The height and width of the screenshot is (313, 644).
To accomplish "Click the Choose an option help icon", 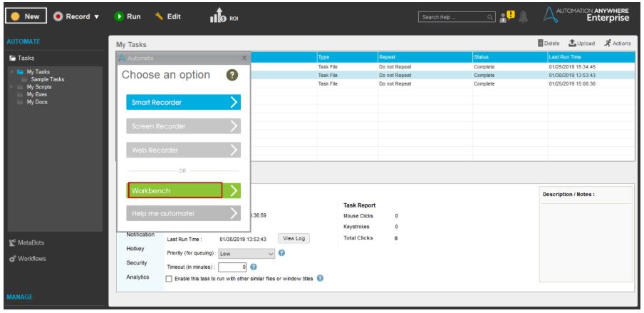I will [232, 75].
